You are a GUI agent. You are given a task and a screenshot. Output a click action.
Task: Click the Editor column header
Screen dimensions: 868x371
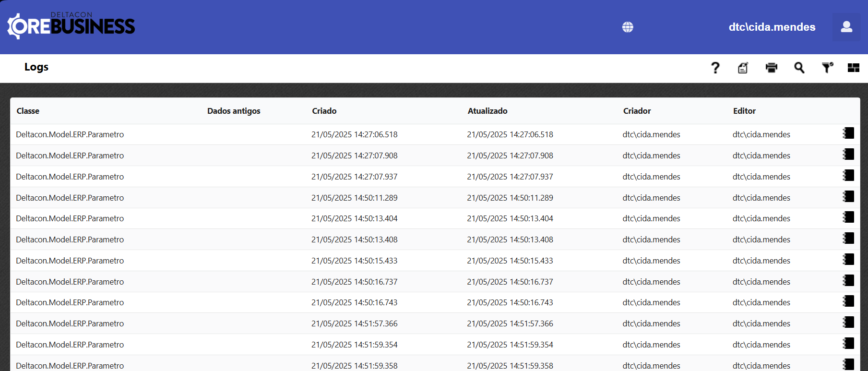(x=744, y=111)
